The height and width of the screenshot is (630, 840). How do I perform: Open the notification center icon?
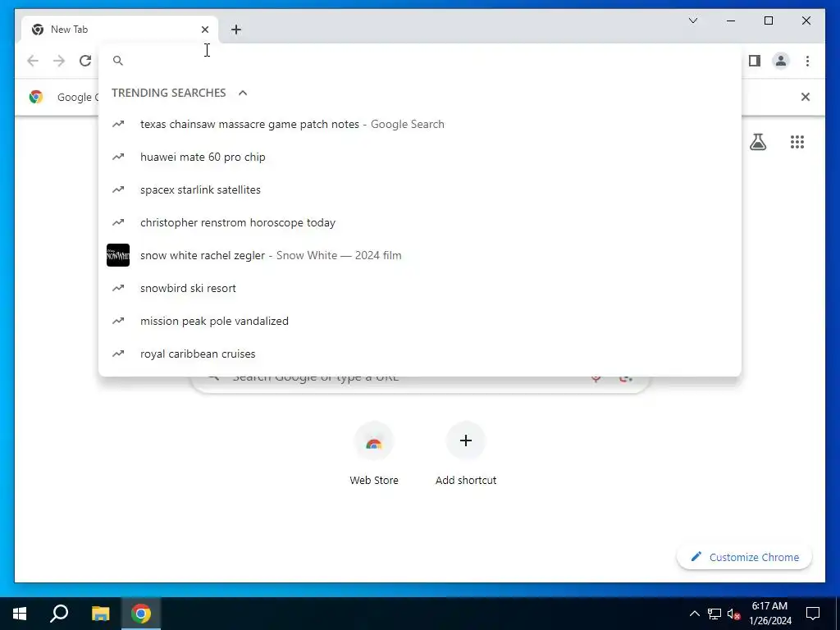pos(813,614)
